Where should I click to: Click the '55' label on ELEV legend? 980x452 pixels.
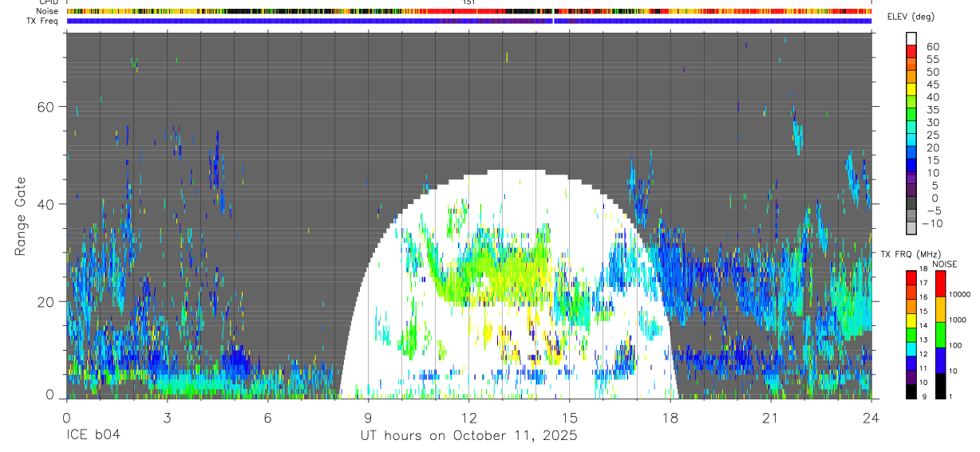(933, 59)
